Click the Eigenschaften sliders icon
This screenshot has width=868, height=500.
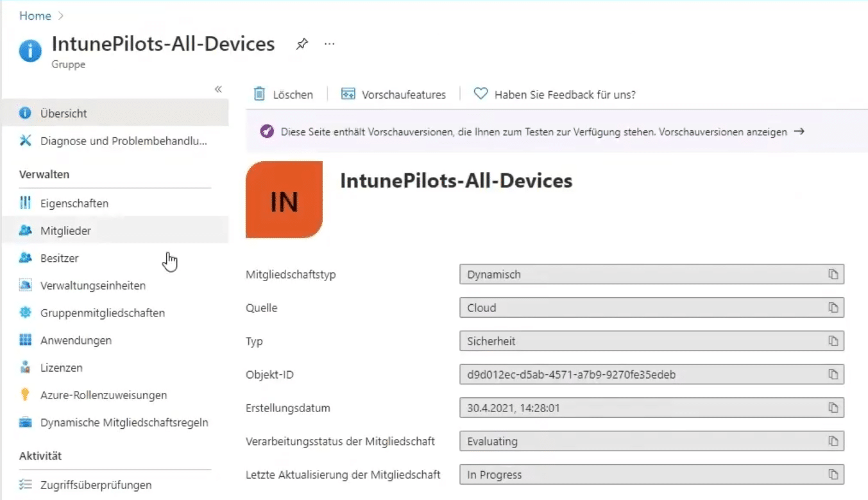(x=26, y=203)
